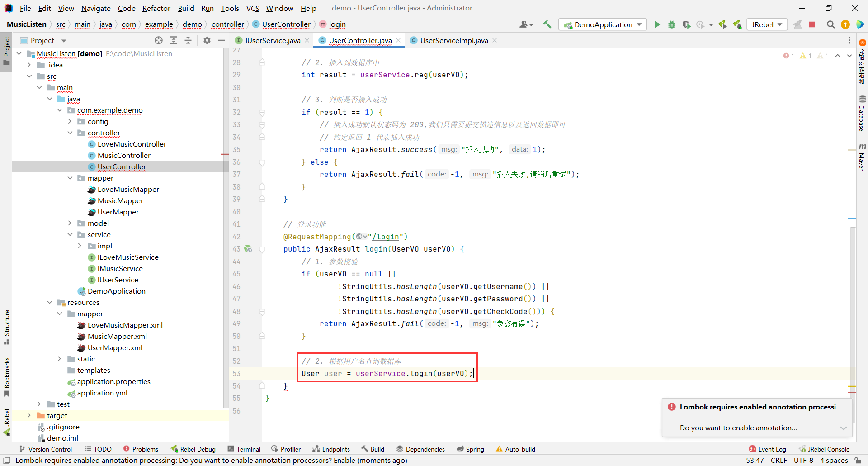The height and width of the screenshot is (466, 868).
Task: Start debugging with the Debug bug icon
Action: pyautogui.click(x=672, y=24)
